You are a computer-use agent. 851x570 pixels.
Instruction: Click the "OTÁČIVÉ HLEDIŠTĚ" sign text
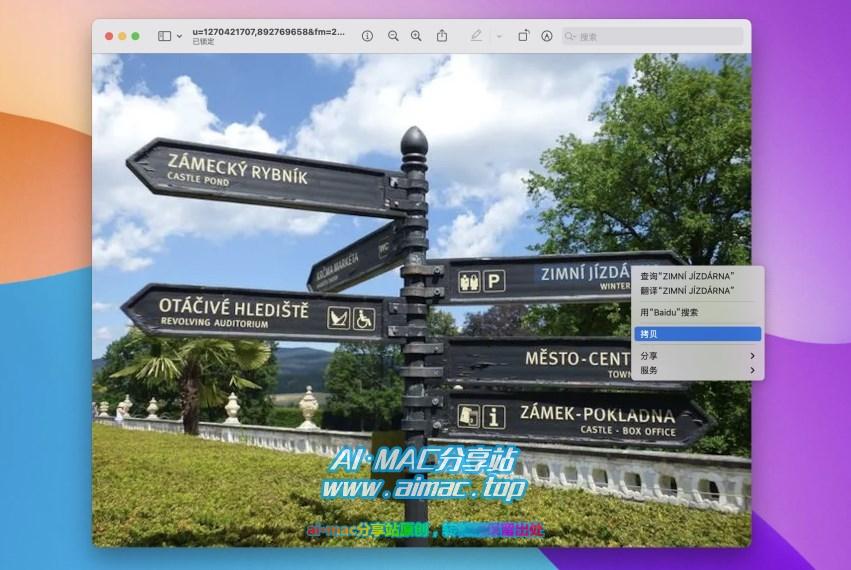click(x=233, y=308)
